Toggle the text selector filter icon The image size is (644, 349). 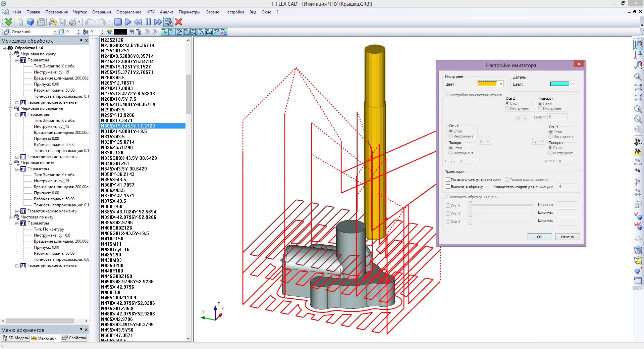pyautogui.click(x=202, y=32)
